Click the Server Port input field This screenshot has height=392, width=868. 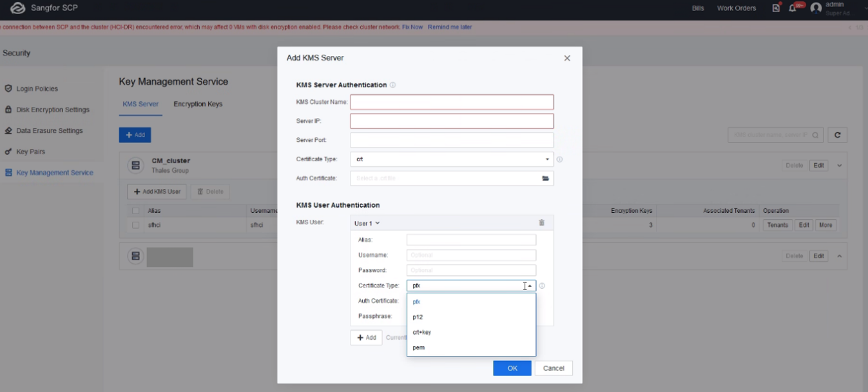451,140
